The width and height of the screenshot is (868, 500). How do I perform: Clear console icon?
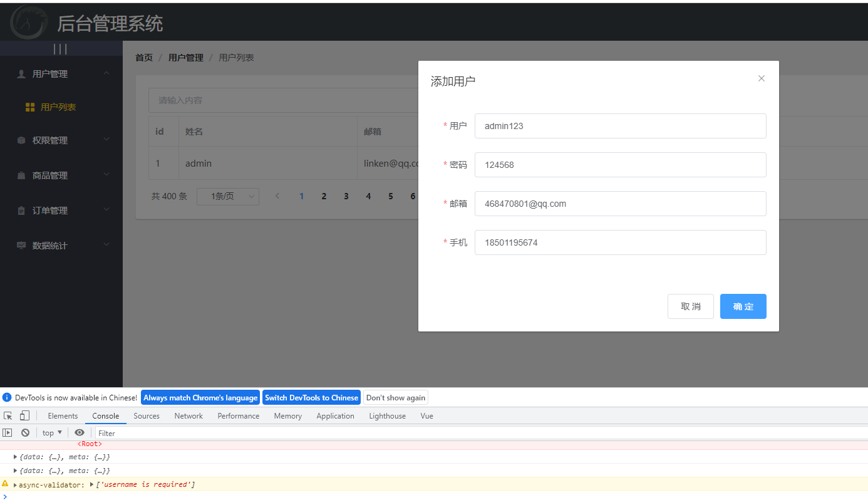click(25, 432)
